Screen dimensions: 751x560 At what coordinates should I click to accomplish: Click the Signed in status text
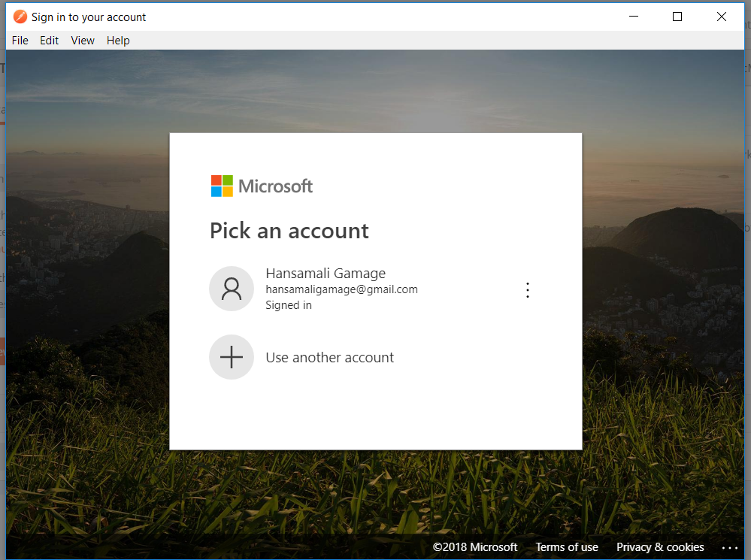289,305
